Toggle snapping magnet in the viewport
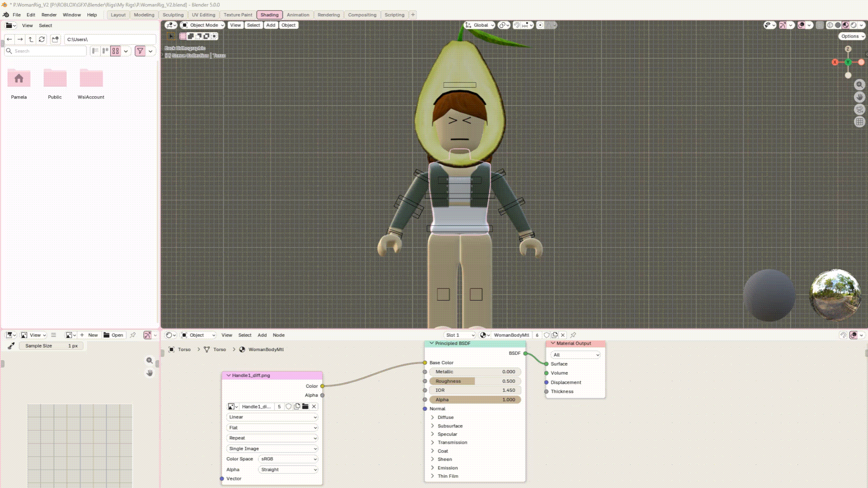The width and height of the screenshot is (868, 488). [517, 25]
